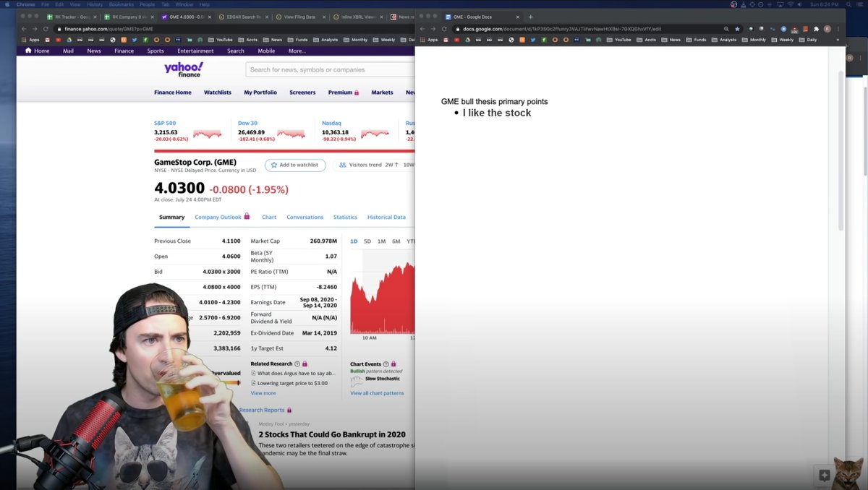The width and height of the screenshot is (868, 490).
Task: Close the GME - Google Docs tab
Action: click(518, 17)
